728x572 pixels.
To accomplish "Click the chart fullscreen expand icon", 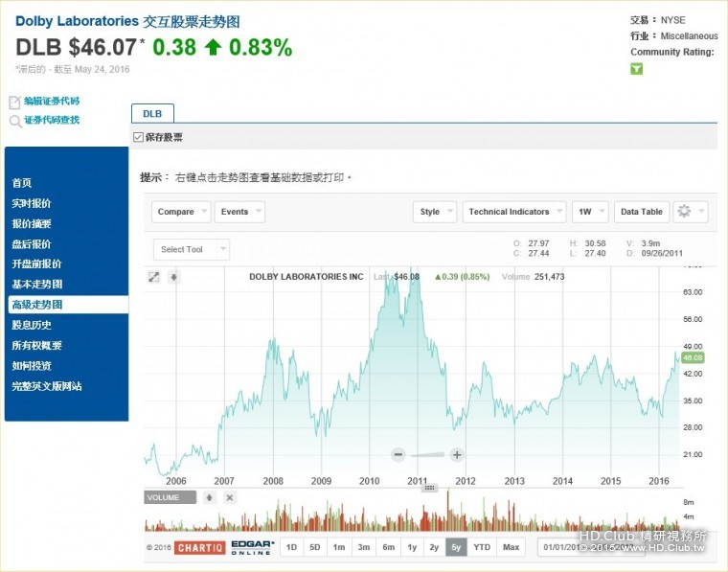I will pyautogui.click(x=153, y=277).
